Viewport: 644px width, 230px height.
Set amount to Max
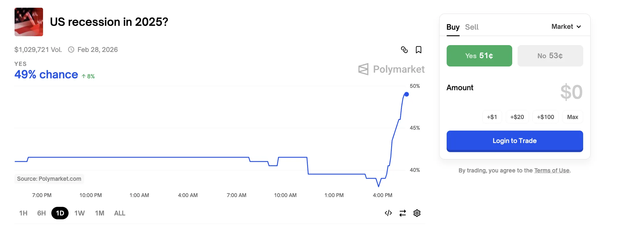coord(572,117)
